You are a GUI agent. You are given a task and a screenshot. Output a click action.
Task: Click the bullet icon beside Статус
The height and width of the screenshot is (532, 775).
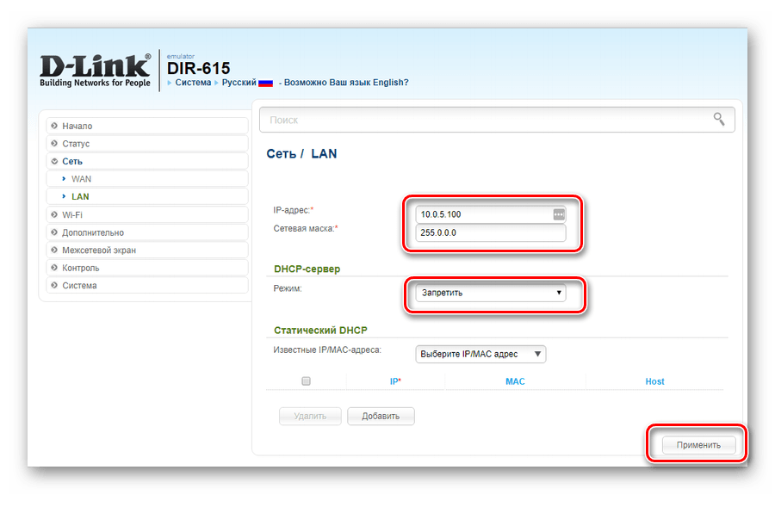click(x=54, y=144)
